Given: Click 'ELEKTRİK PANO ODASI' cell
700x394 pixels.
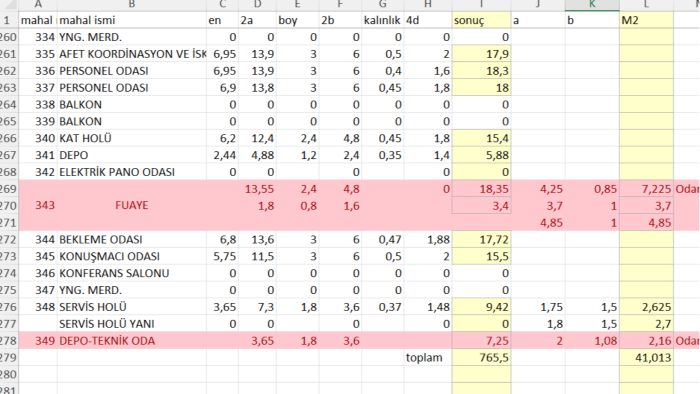Looking at the screenshot, I should pos(132,172).
